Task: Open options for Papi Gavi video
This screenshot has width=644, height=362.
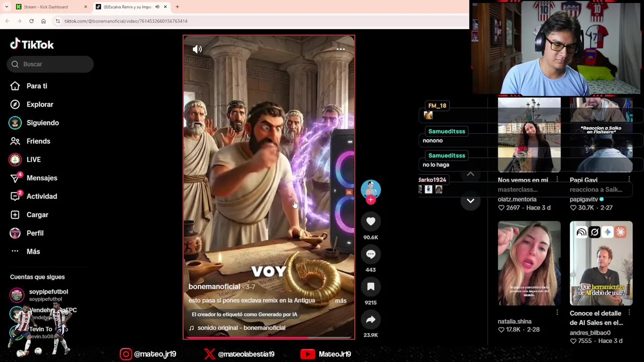Action: [629, 179]
